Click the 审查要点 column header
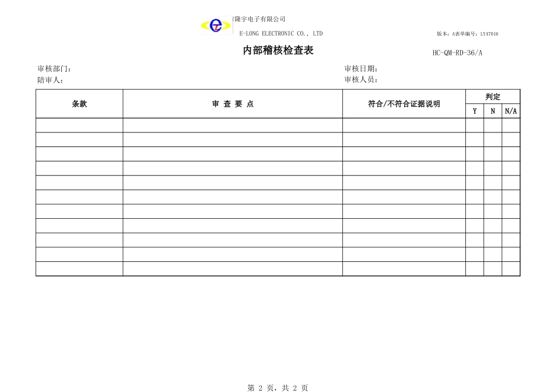Screen dimensions: 554x392 pyautogui.click(x=232, y=104)
